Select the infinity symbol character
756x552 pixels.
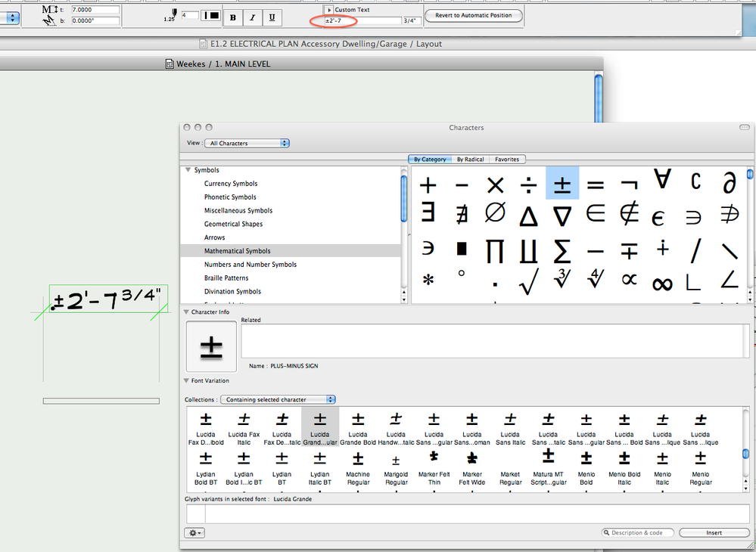point(662,282)
